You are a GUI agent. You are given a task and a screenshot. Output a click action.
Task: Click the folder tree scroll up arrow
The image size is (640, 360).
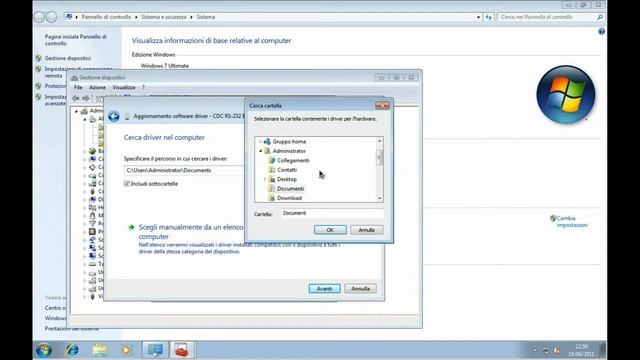point(380,141)
